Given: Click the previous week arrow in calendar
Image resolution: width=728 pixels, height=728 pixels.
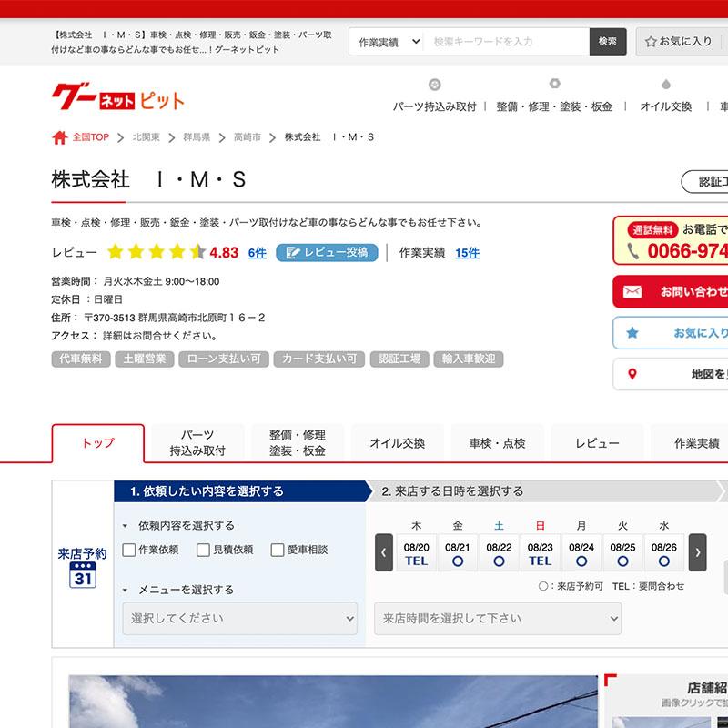Looking at the screenshot, I should pyautogui.click(x=384, y=552).
